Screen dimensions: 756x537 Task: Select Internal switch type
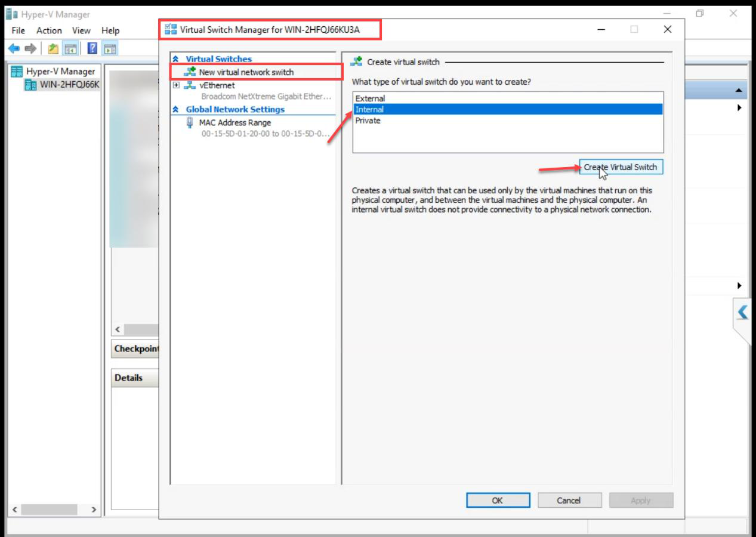(508, 109)
